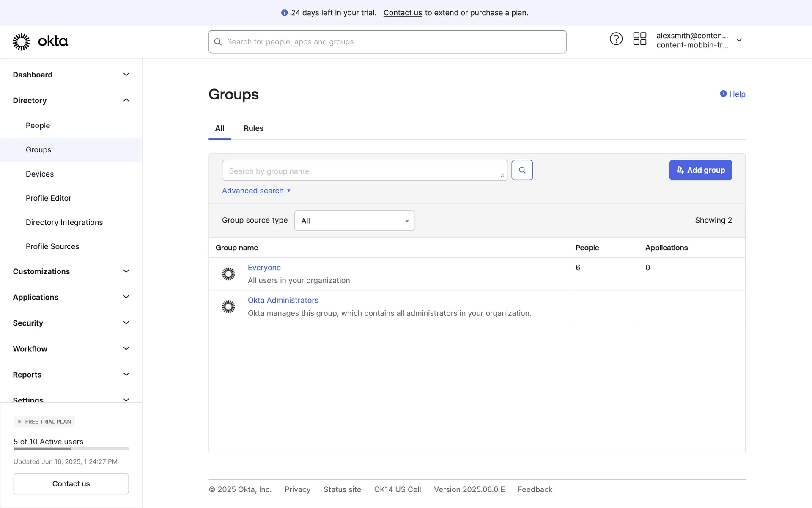This screenshot has height=508, width=812.
Task: Click the magnifier search button beside group name field
Action: pos(522,170)
